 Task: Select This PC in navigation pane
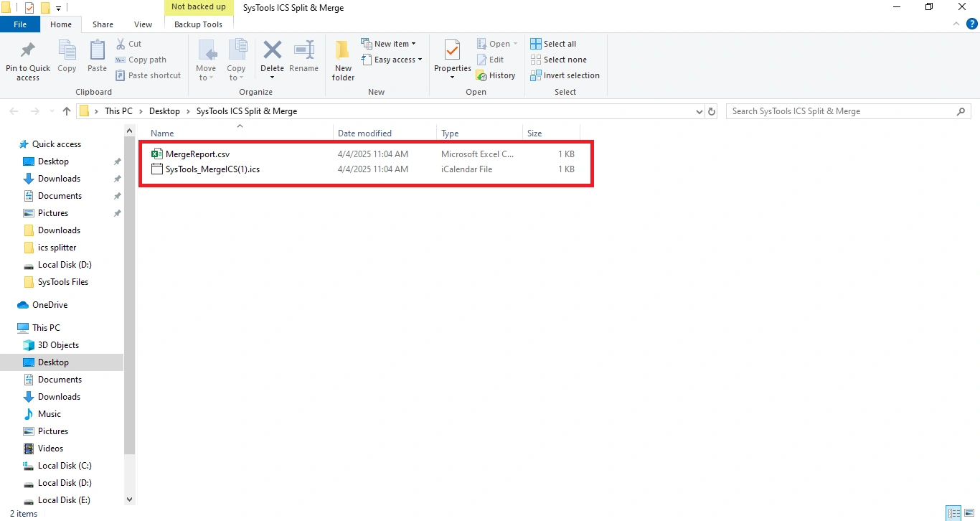coord(46,328)
